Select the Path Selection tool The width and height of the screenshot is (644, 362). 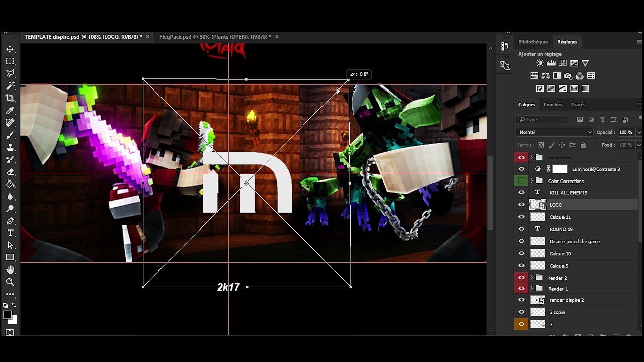[x=10, y=245]
